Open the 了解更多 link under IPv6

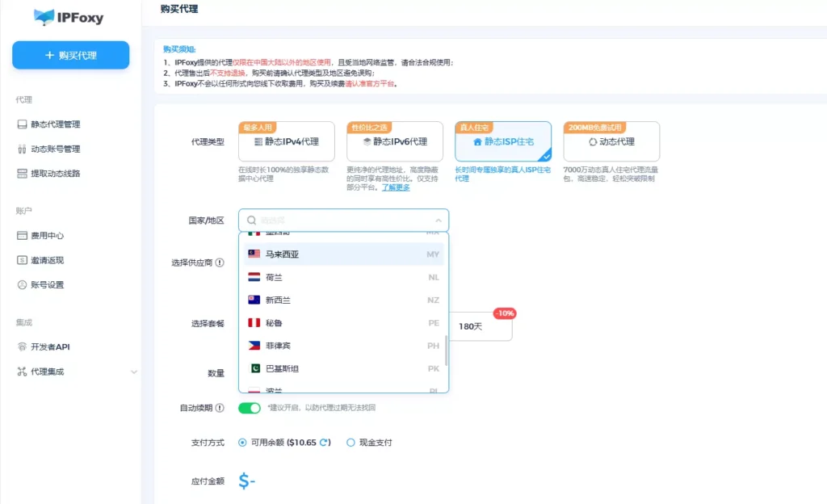point(396,187)
